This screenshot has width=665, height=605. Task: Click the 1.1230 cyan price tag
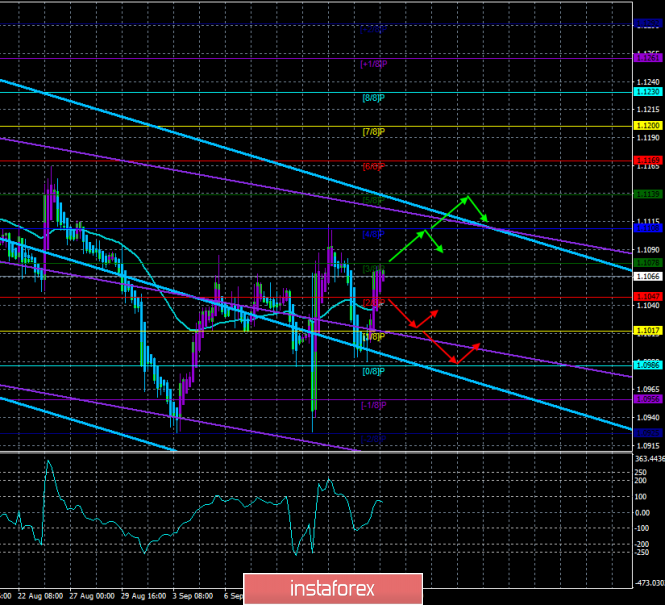click(648, 92)
